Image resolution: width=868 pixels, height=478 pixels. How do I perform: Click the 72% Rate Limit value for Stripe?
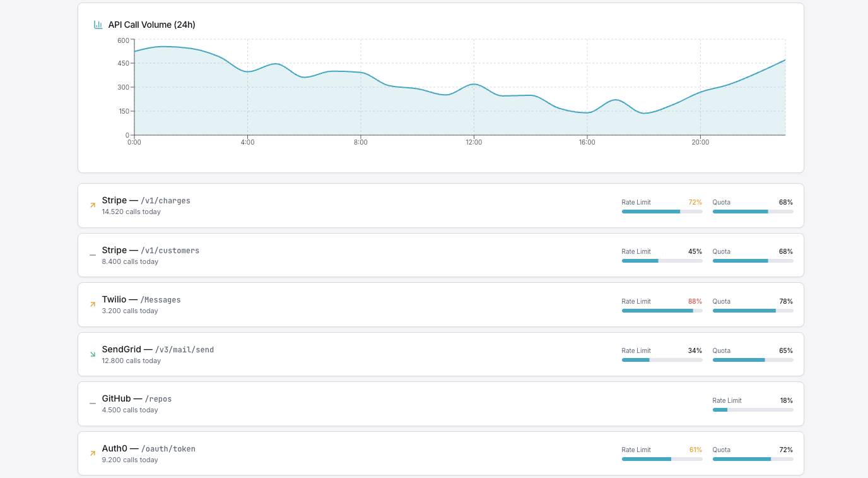coord(695,202)
